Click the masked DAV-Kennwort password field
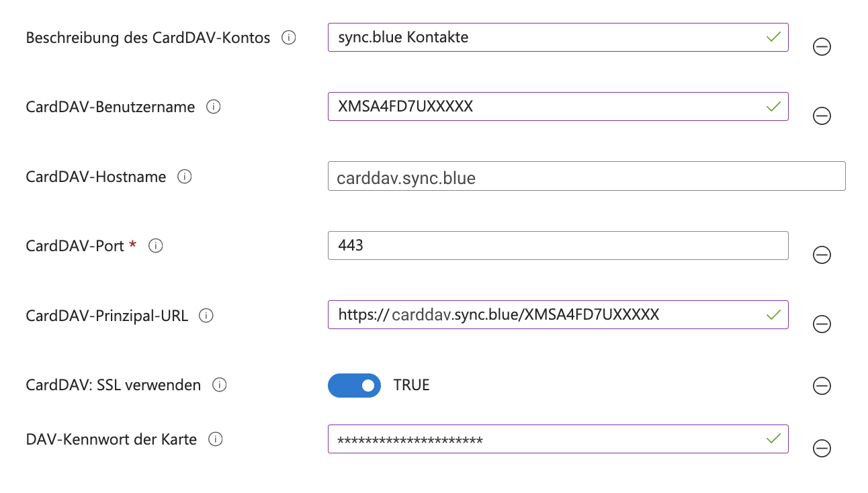This screenshot has width=868, height=493. click(558, 439)
